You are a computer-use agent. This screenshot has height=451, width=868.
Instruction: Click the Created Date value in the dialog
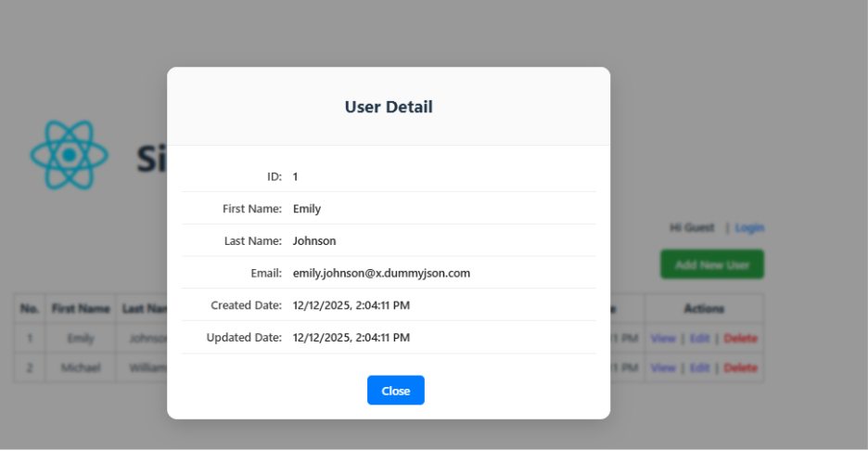tap(351, 305)
